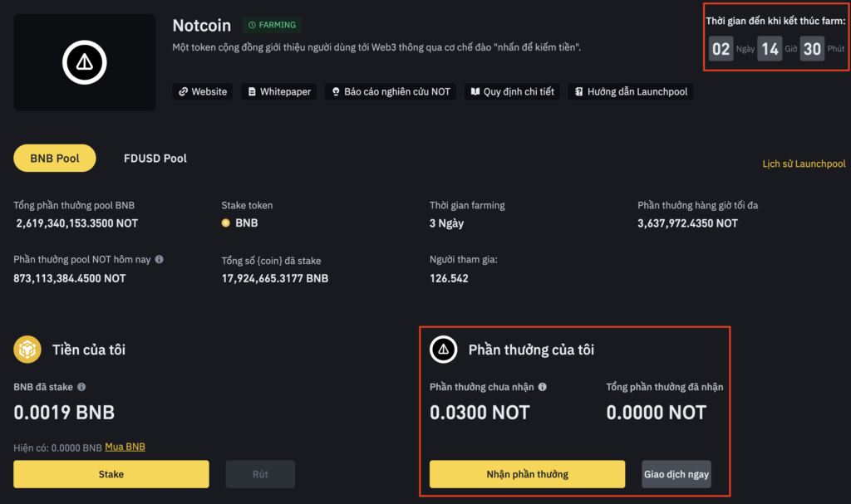Click the Notcoin title text
Viewport: 851px width, 504px height.
click(x=202, y=26)
